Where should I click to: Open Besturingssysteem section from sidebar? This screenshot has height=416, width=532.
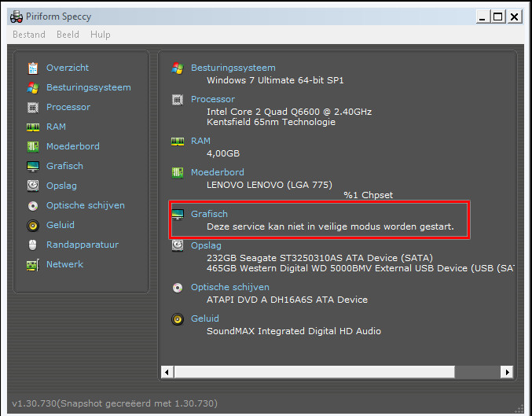pyautogui.click(x=89, y=87)
